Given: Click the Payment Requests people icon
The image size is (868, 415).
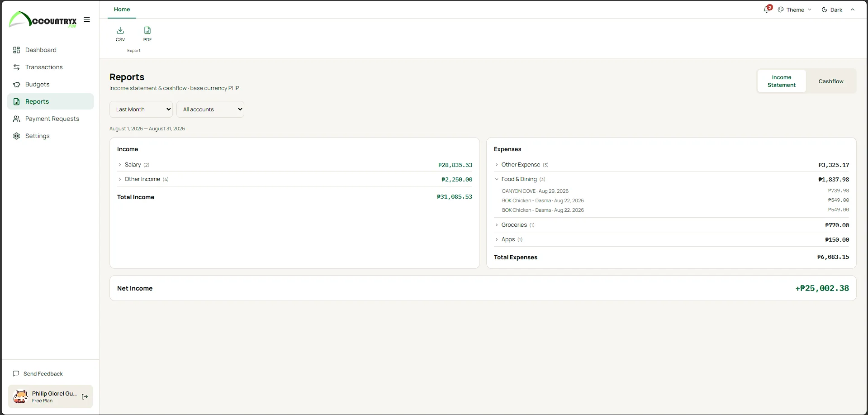Looking at the screenshot, I should click(17, 119).
